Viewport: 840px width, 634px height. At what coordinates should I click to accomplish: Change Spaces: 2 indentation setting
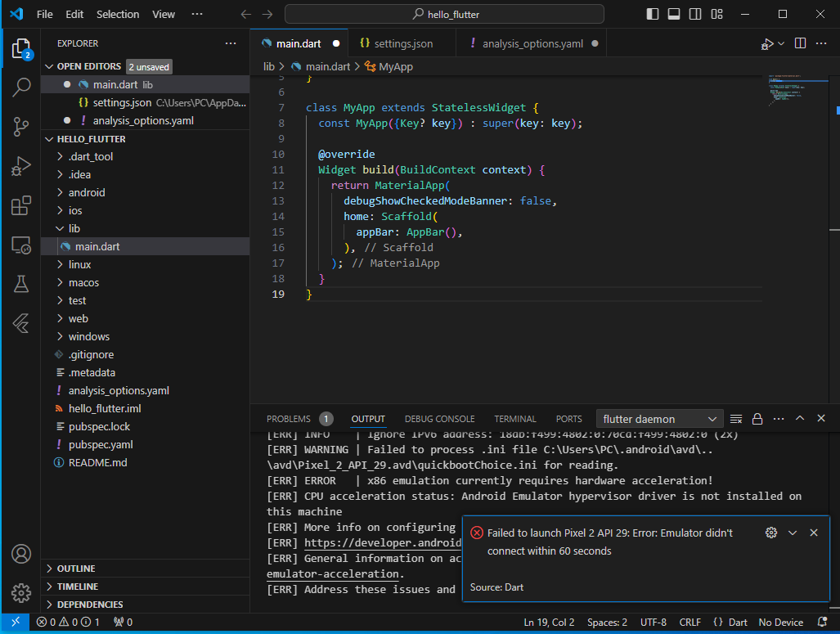tap(607, 623)
